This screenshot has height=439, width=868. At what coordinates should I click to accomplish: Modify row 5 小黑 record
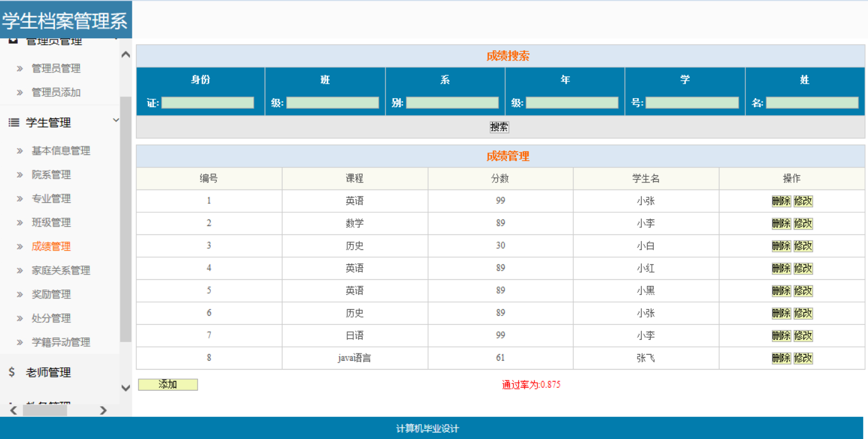pos(803,291)
